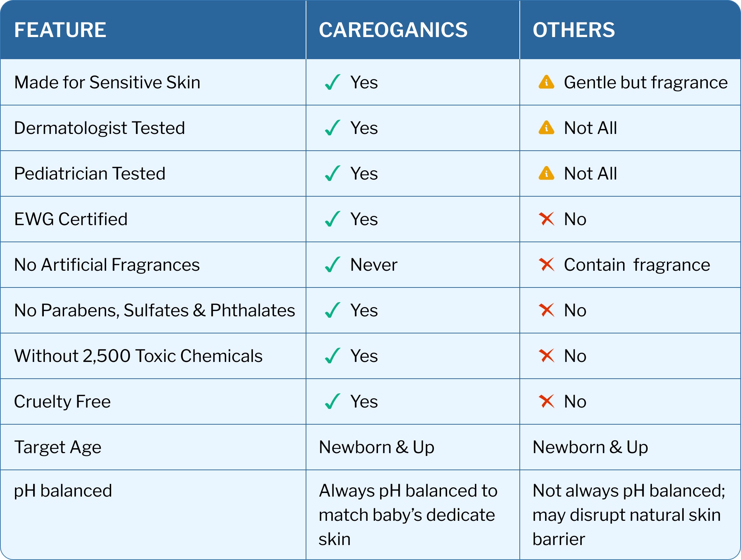Click the green checkmark in Dermatologist Tested row
The height and width of the screenshot is (560, 741).
click(x=332, y=128)
